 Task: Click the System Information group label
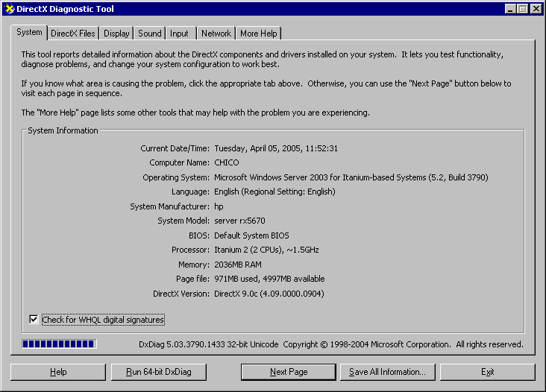[63, 130]
